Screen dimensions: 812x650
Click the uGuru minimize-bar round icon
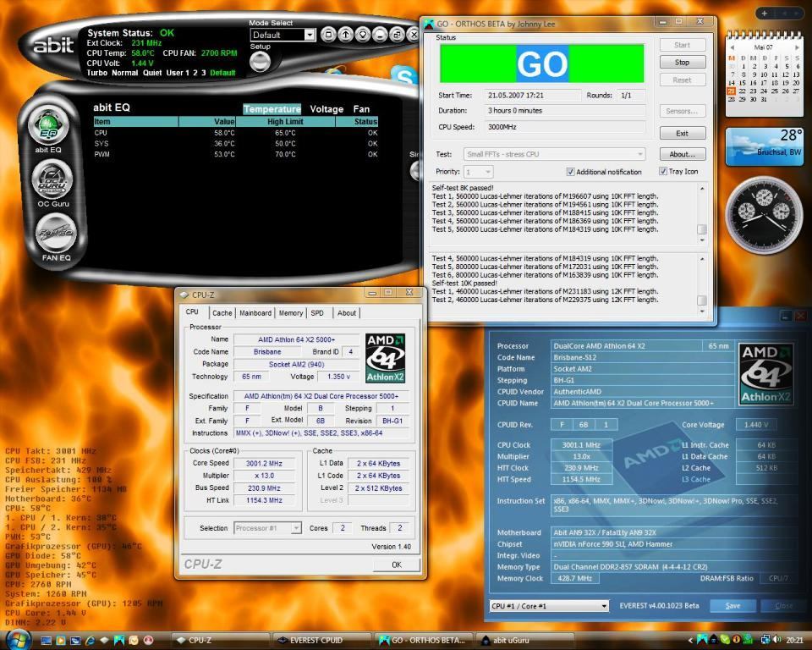tap(380, 35)
